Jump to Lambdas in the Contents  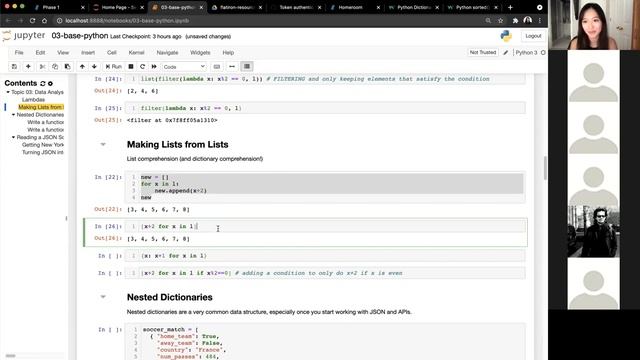point(33,100)
